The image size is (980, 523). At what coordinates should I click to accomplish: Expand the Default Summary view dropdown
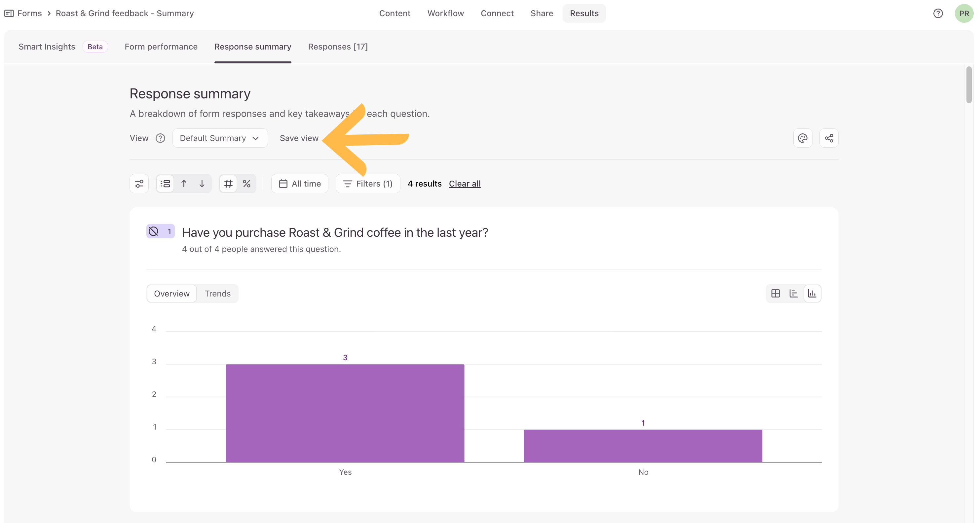[220, 138]
